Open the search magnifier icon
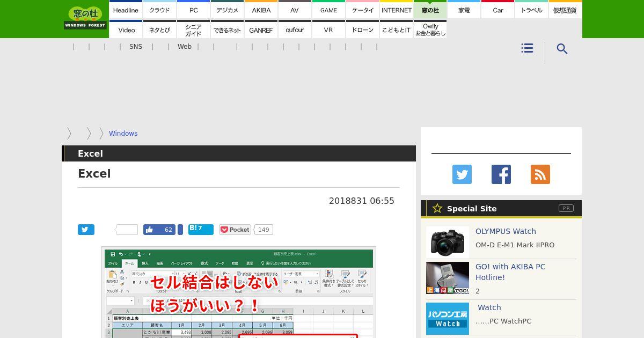Viewport: 644px width, 338px height. [562, 49]
